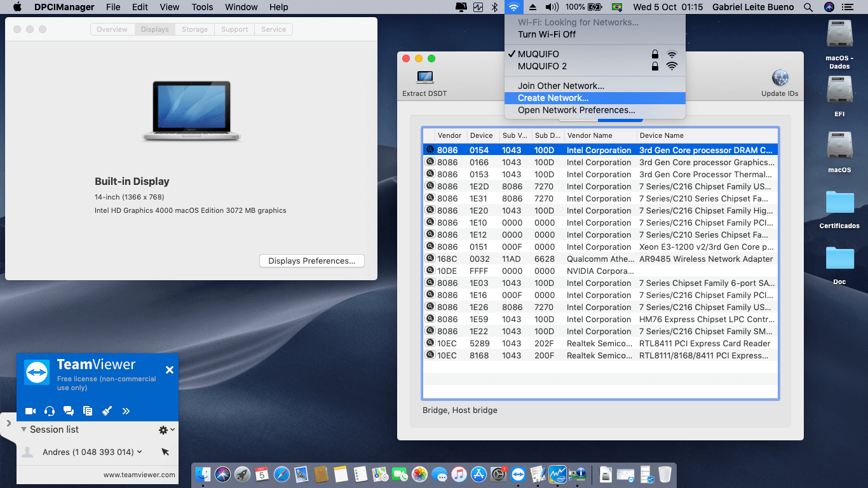This screenshot has height=488, width=868.
Task: Switch to the Storage tab
Action: (194, 29)
